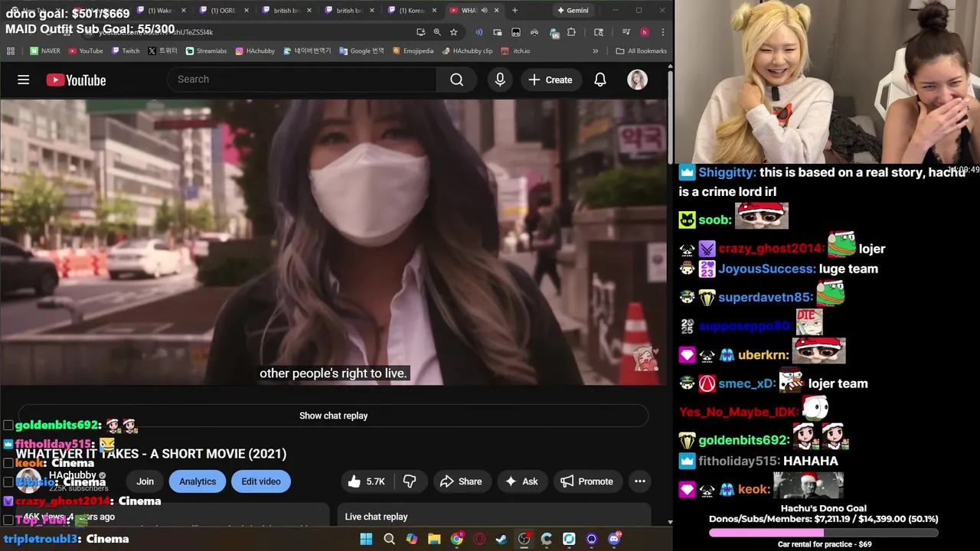
Task: Close the Korean tab
Action: 433,11
